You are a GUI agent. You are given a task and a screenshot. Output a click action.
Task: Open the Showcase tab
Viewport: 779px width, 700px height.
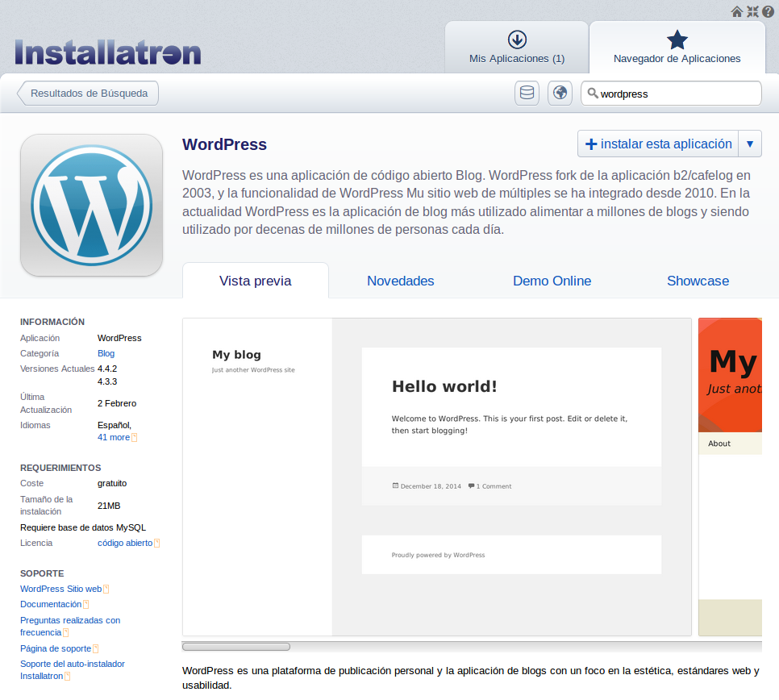(x=698, y=281)
